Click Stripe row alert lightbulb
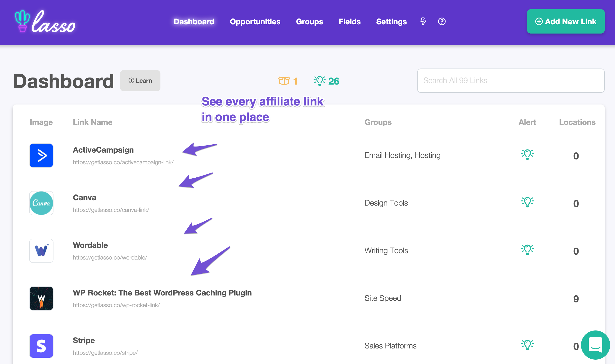 527,345
